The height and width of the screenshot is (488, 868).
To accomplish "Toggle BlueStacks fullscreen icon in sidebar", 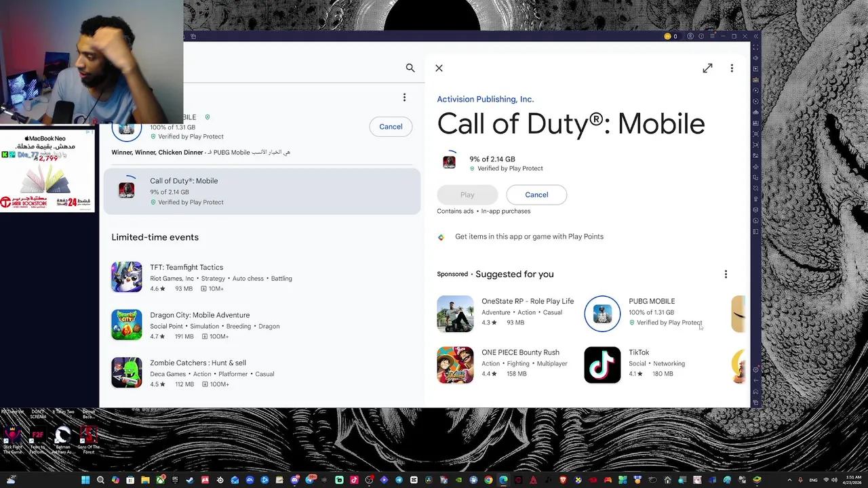I will tap(756, 47).
